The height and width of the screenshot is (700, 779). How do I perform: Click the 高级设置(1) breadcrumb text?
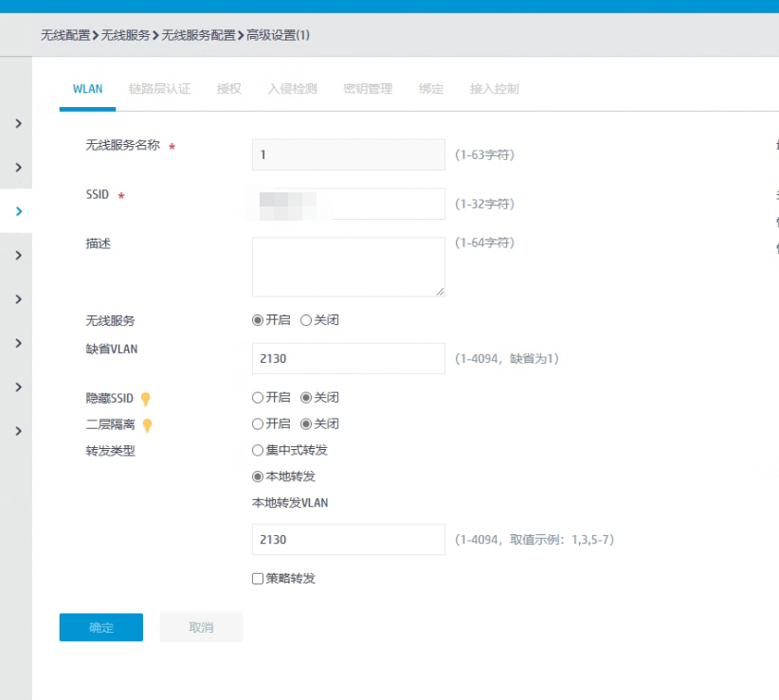pyautogui.click(x=279, y=35)
